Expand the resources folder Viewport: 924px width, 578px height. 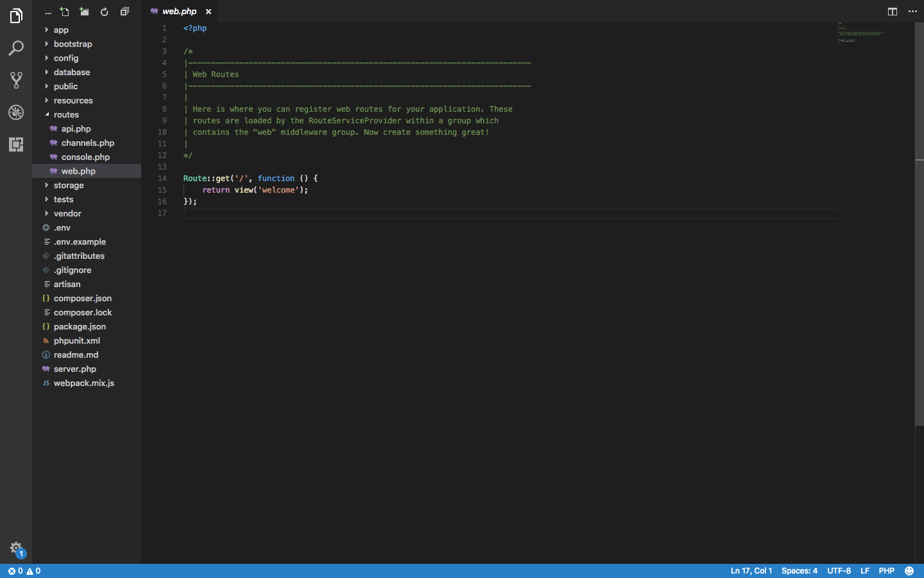click(87, 100)
